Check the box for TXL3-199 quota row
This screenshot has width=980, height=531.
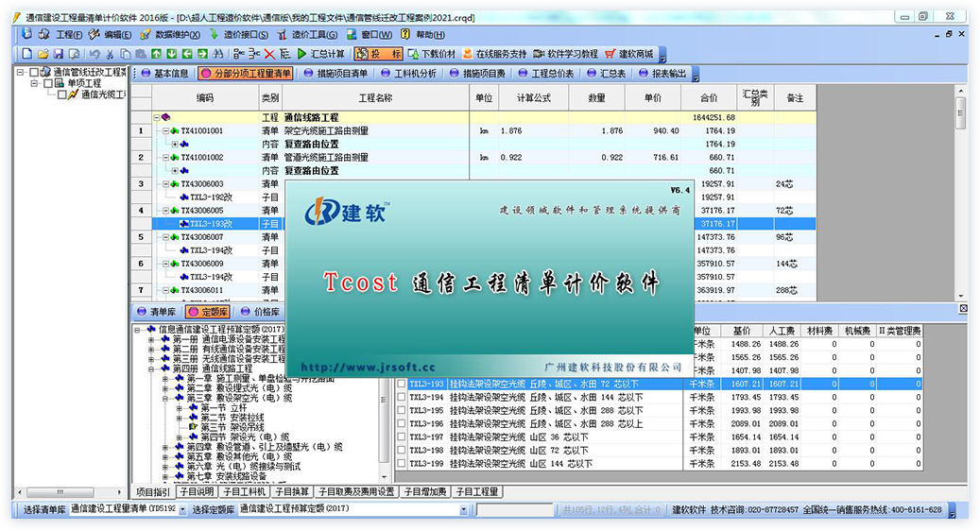[402, 464]
